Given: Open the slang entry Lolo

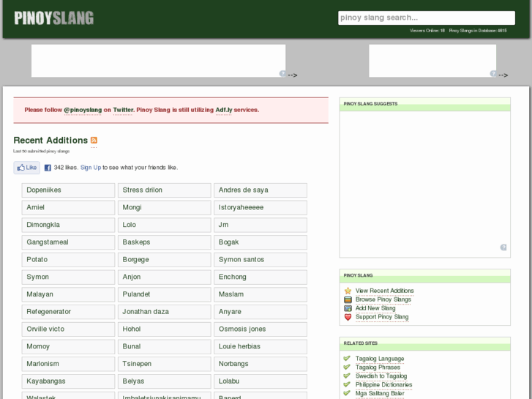Looking at the screenshot, I should [164, 225].
